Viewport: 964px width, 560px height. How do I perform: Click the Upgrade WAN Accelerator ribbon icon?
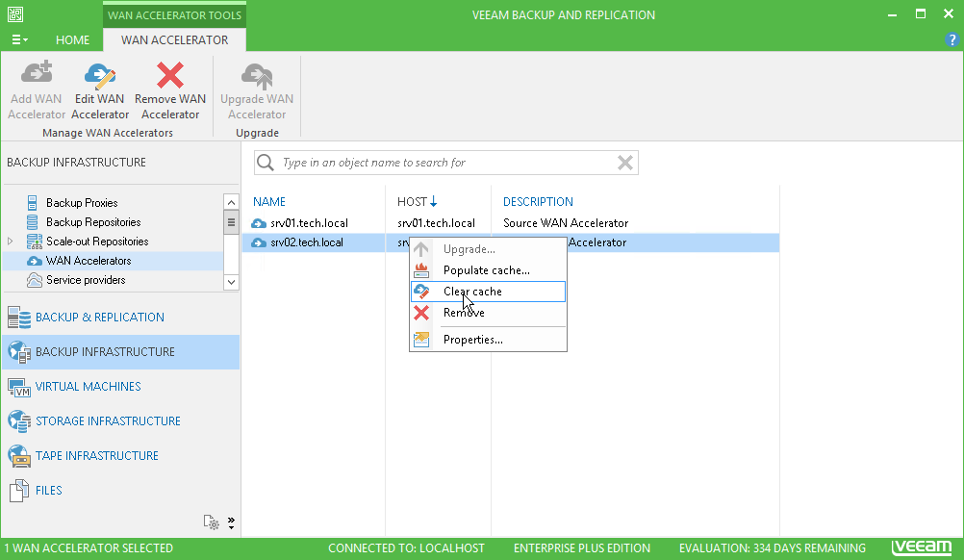[257, 75]
